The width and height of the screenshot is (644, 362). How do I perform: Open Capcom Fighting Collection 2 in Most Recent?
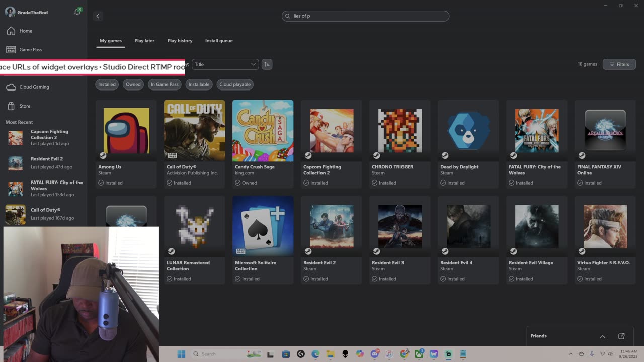click(x=44, y=138)
